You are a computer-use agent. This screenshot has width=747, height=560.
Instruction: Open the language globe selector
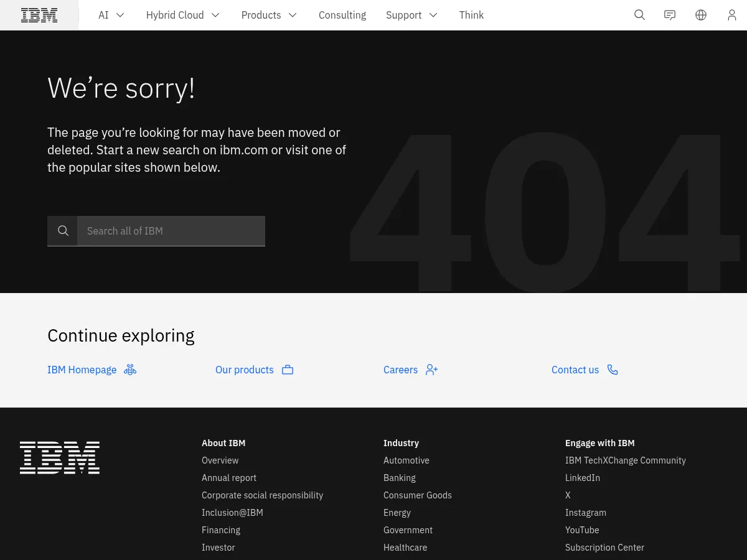click(701, 15)
